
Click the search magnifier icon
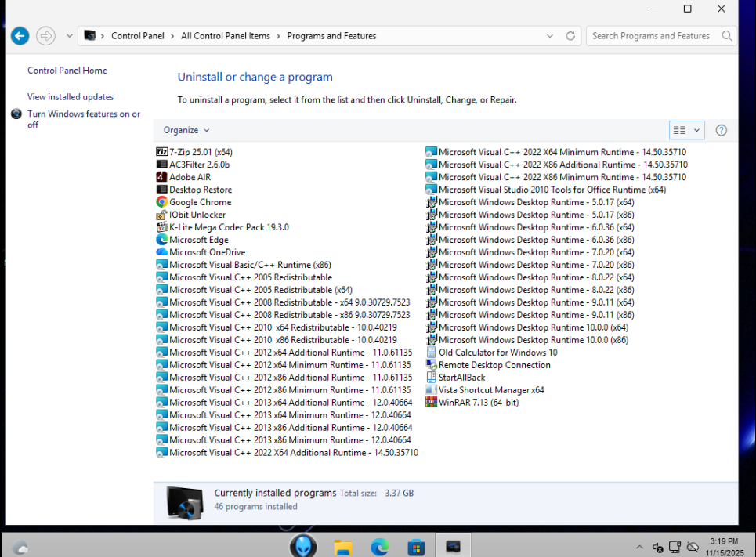click(726, 36)
